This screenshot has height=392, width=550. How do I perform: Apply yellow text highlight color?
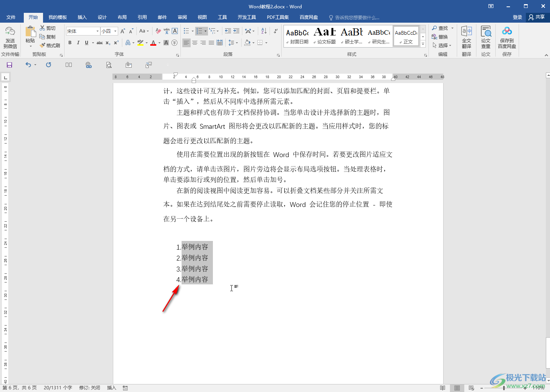click(140, 43)
